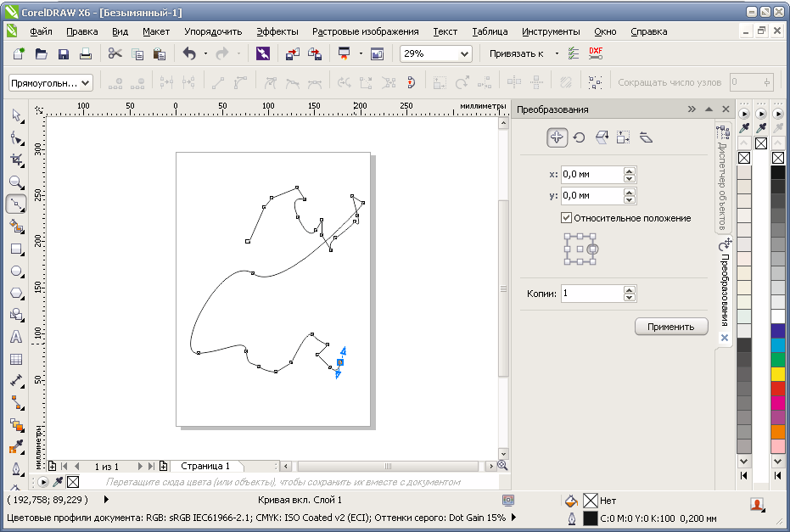The image size is (790, 532).
Task: Select the Polygon tool
Action: coord(16,294)
